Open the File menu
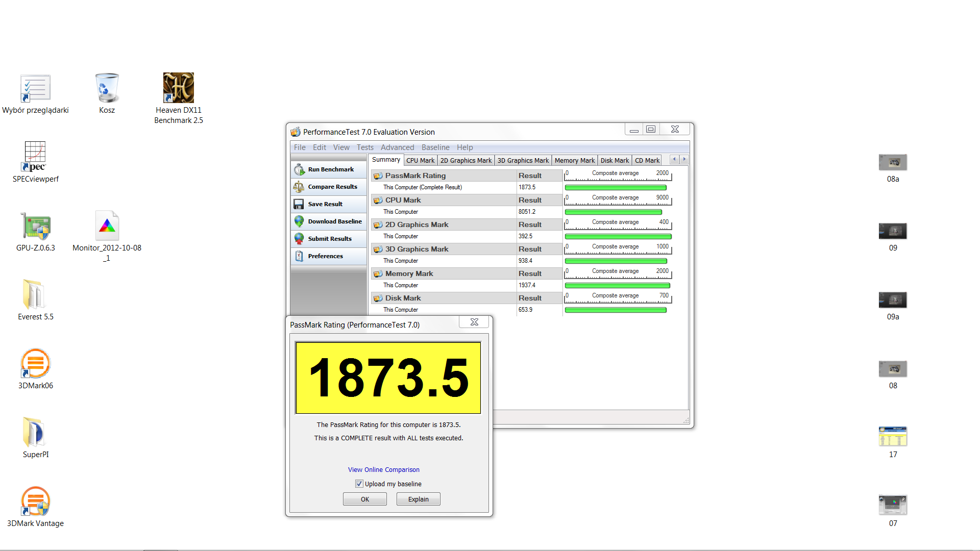Viewport: 980px width, 551px height. click(x=300, y=147)
